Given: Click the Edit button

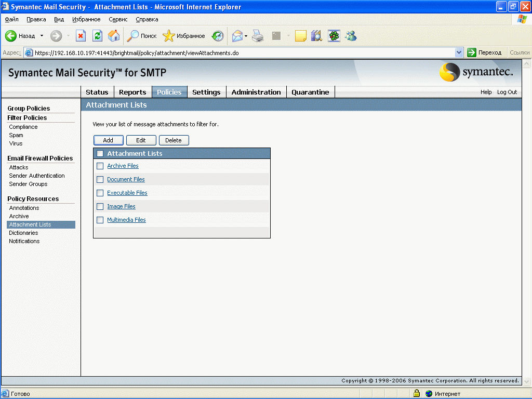Looking at the screenshot, I should [141, 140].
